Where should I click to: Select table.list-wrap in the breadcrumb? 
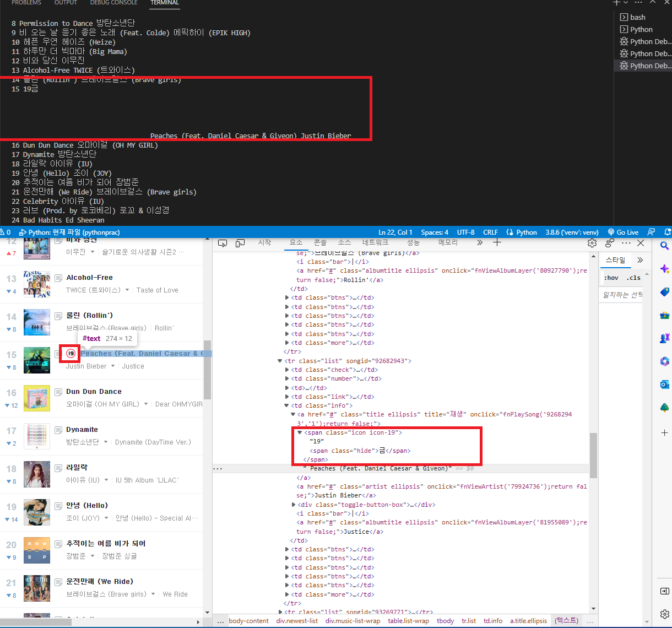point(408,621)
